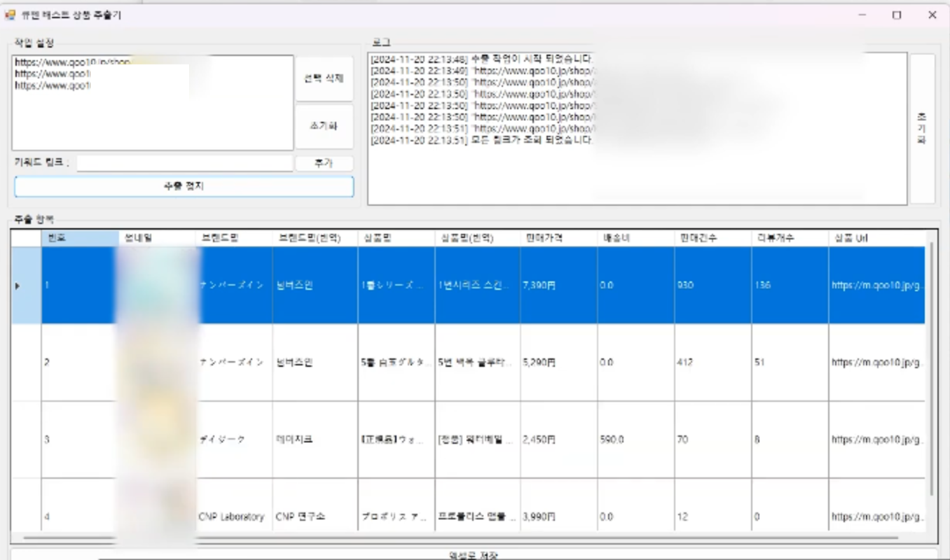Viewport: 950px width, 560px height.
Task: Click the 수집 정지 (stop collecting) button
Action: point(184,186)
